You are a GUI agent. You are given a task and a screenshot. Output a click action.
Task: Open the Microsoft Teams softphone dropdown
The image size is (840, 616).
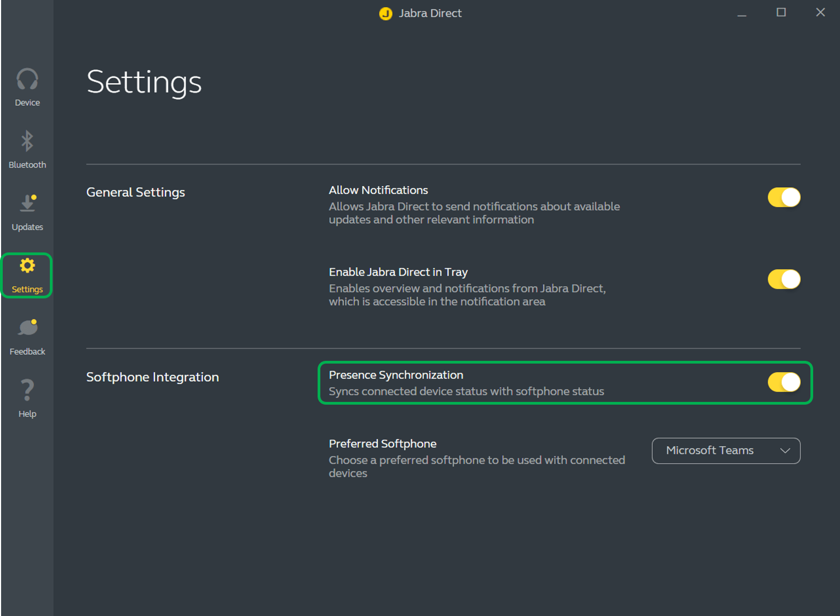pyautogui.click(x=725, y=451)
